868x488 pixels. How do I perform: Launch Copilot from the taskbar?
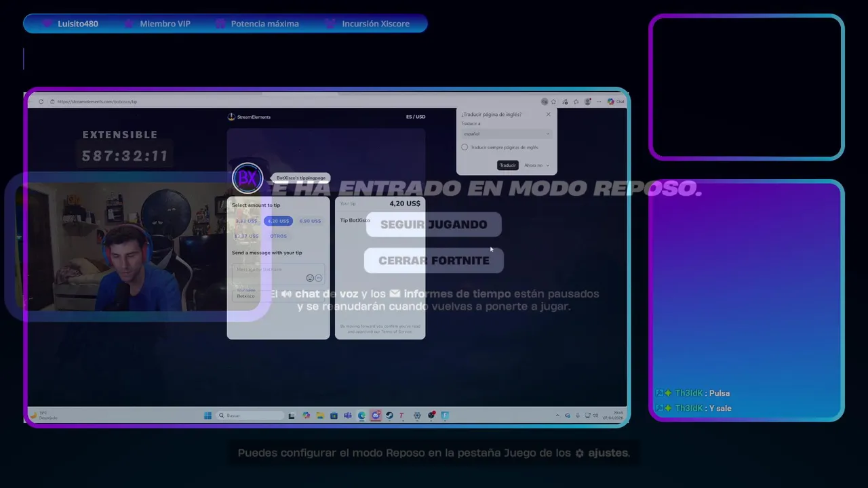click(307, 415)
